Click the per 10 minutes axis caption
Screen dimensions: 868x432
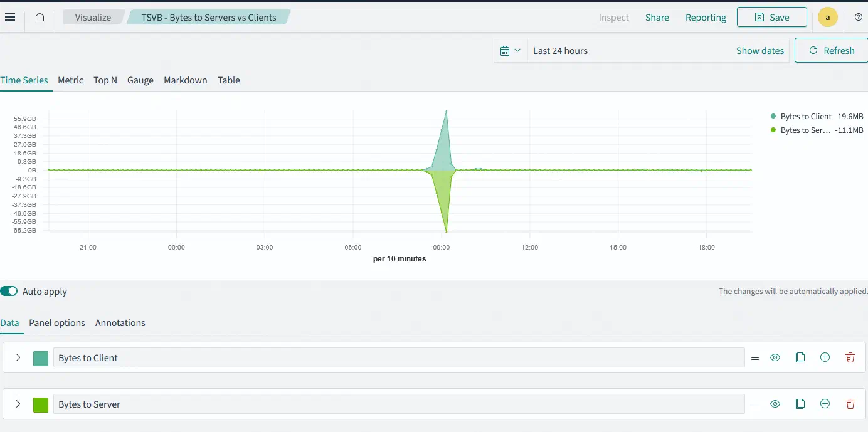[400, 259]
